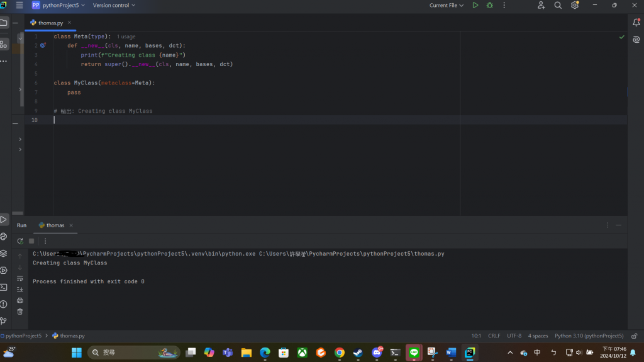Click the 1 usage hint for Meta
644x362 pixels.
tap(126, 37)
